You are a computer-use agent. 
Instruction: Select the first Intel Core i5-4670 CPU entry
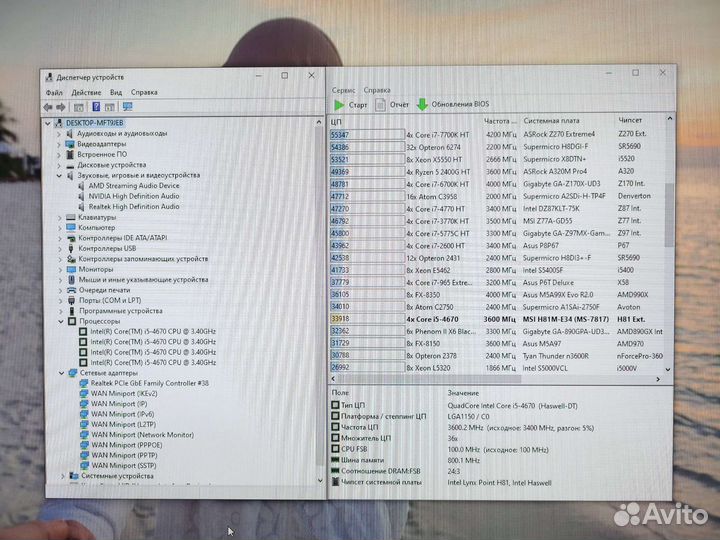[153, 331]
